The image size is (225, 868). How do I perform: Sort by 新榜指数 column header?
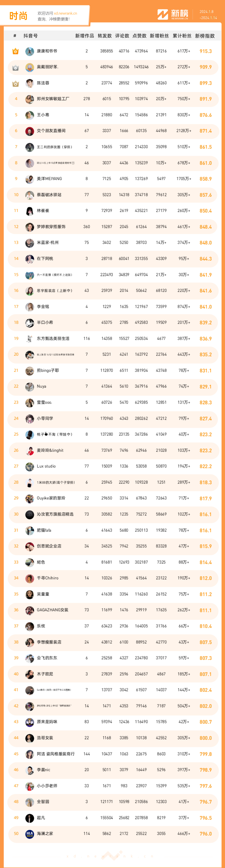205,36
